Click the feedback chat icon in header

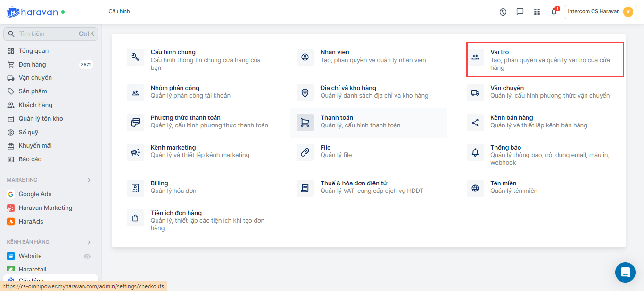pos(520,12)
